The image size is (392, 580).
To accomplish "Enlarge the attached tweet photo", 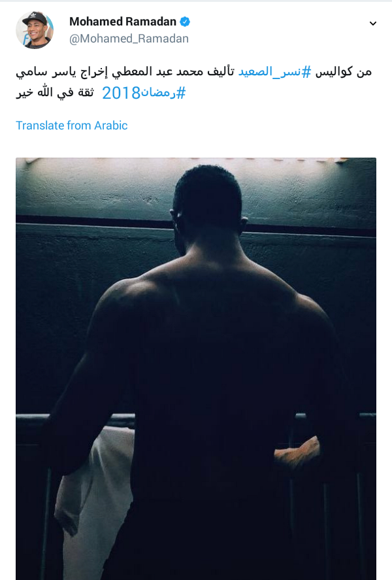I will point(196,369).
